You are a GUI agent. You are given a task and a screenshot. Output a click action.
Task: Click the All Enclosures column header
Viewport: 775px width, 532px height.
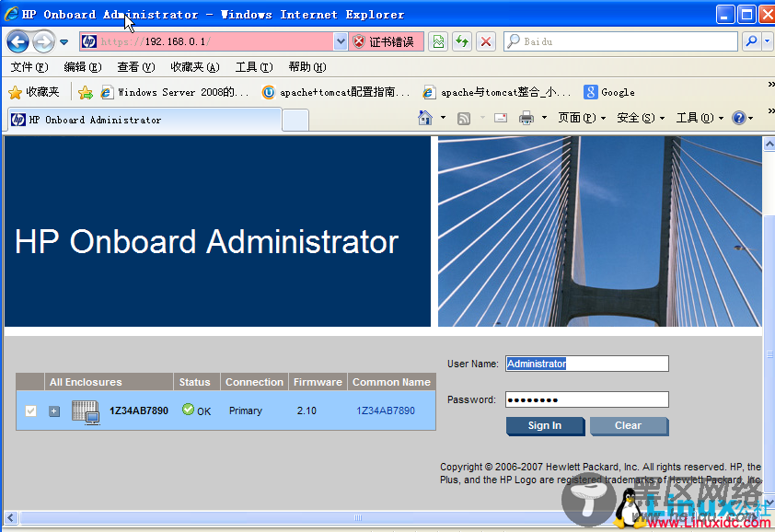coord(109,382)
